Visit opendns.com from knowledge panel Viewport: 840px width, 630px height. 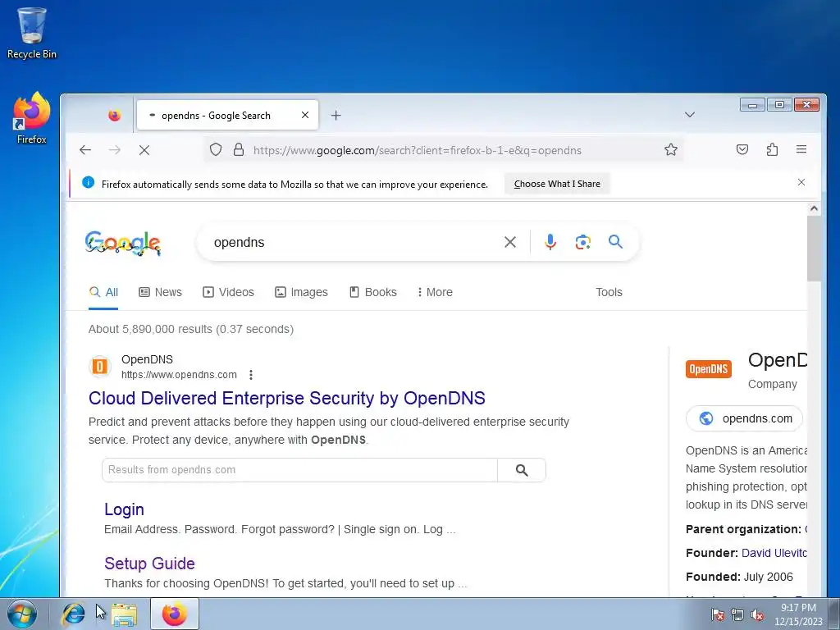coord(746,418)
